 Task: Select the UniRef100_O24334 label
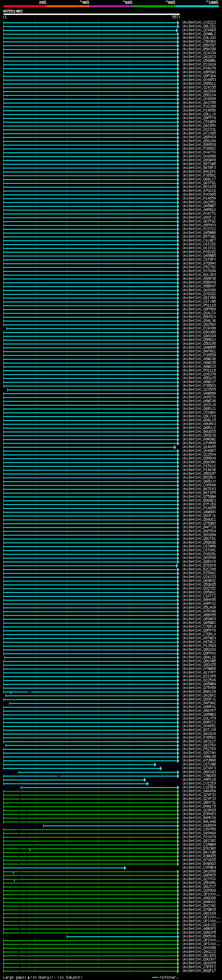point(199,53)
